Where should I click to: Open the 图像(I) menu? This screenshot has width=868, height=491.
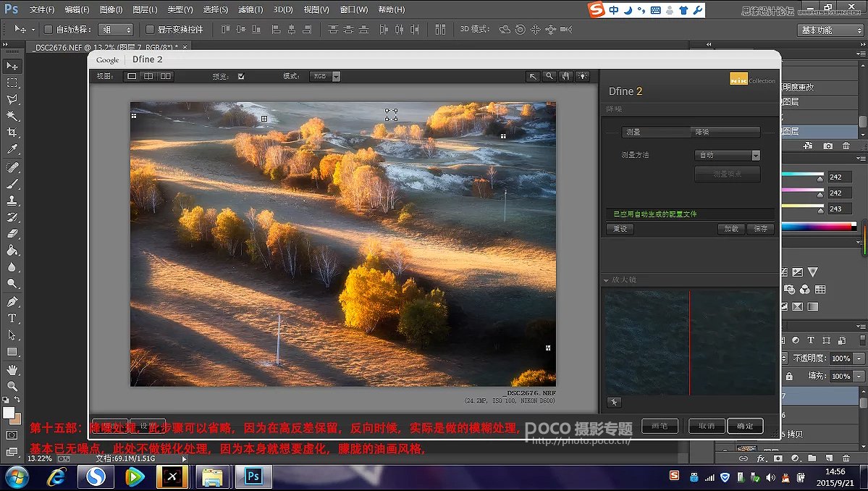point(111,9)
